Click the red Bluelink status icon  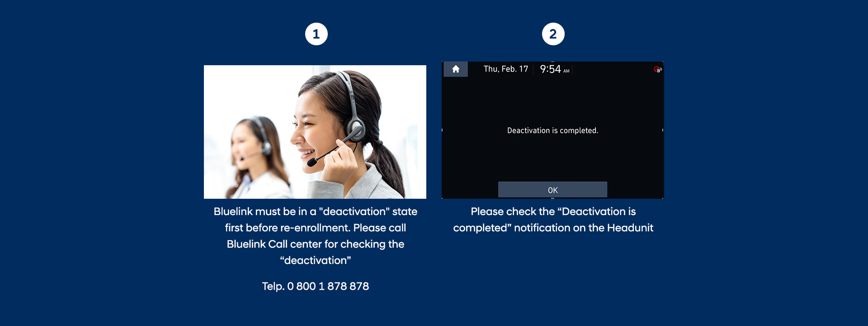(658, 69)
